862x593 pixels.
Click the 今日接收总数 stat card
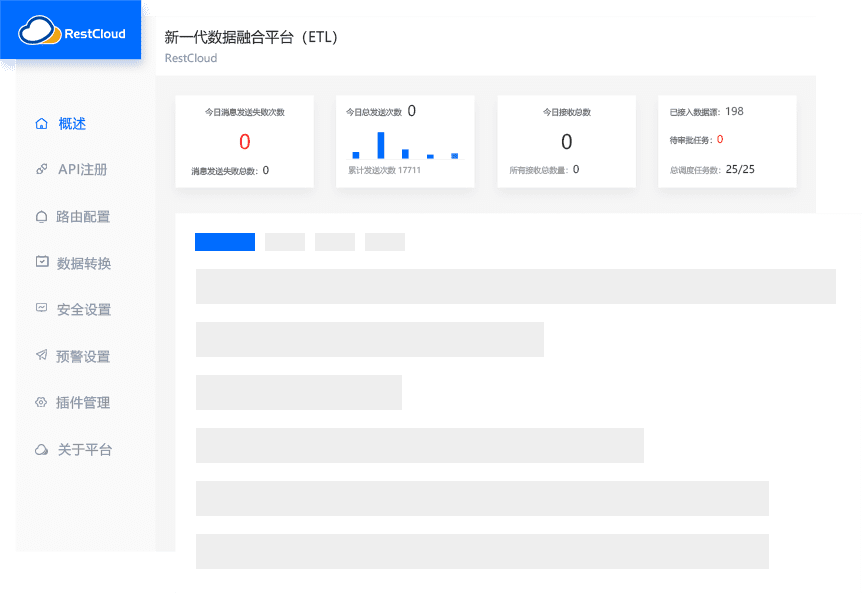pos(567,141)
